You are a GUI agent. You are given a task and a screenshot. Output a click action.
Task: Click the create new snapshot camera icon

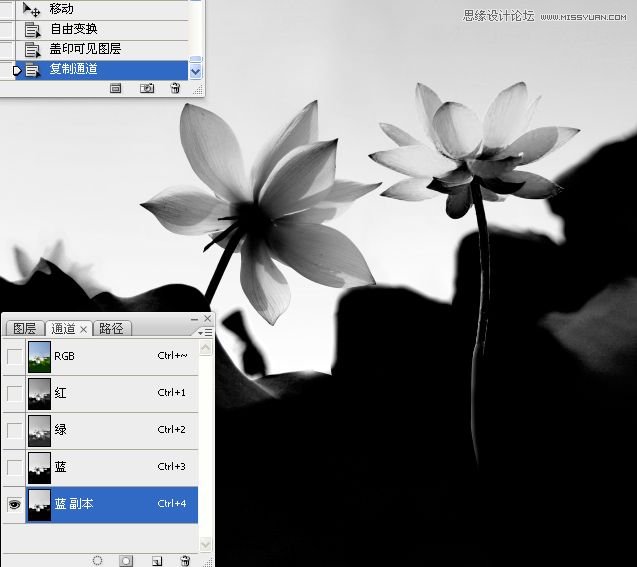[147, 88]
